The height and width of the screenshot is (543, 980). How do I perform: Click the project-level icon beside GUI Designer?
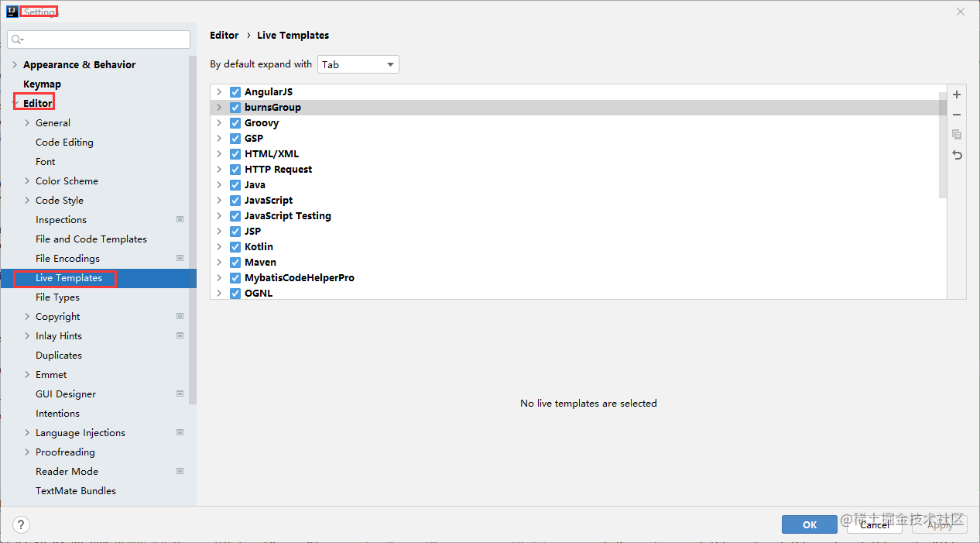point(180,394)
